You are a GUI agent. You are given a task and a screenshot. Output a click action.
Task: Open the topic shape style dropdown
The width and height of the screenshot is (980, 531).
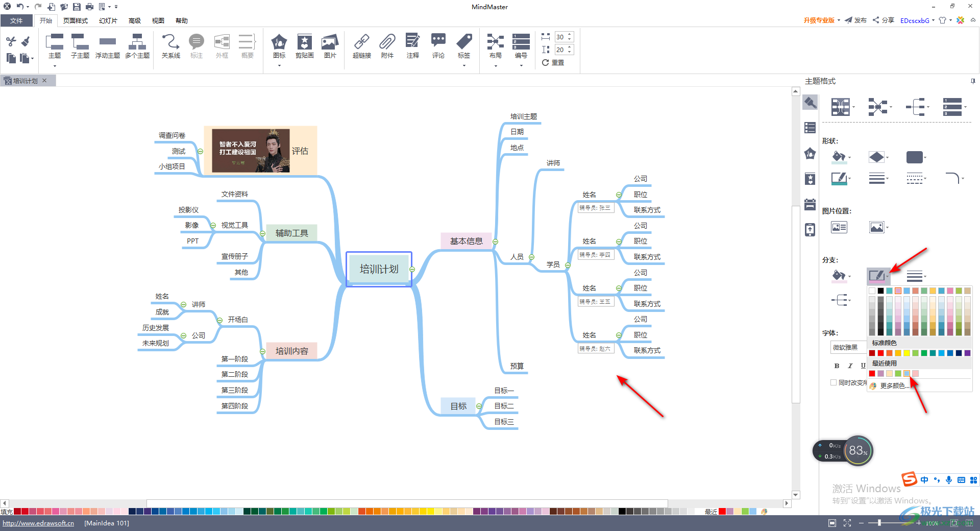[916, 157]
